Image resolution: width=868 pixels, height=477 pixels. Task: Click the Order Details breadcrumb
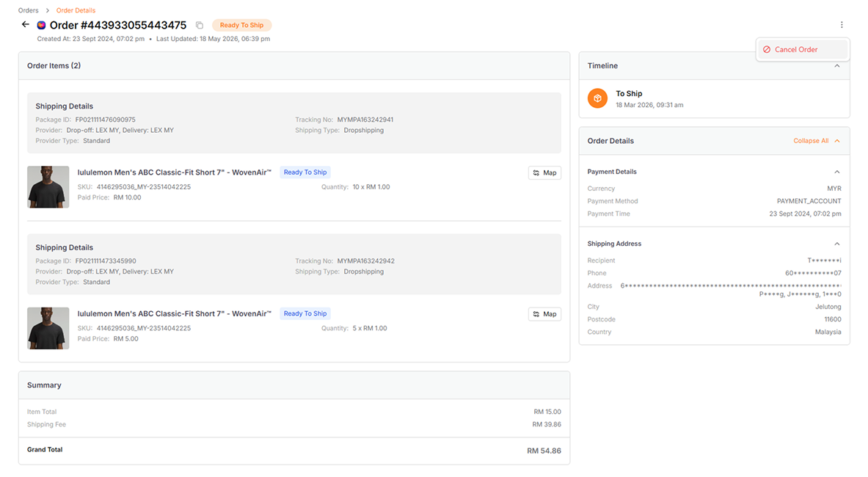click(x=76, y=10)
